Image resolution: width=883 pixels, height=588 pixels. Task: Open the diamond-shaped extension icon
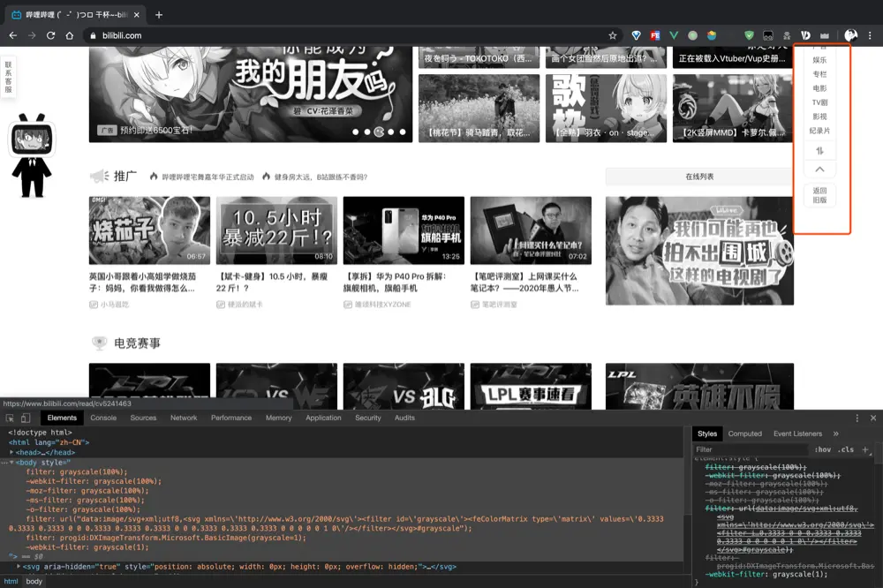pyautogui.click(x=637, y=35)
